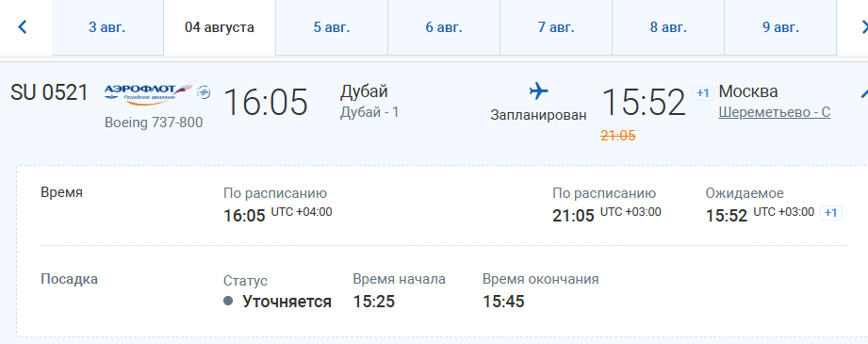
Task: Open the Шереметьево - C airport link
Action: [x=774, y=112]
